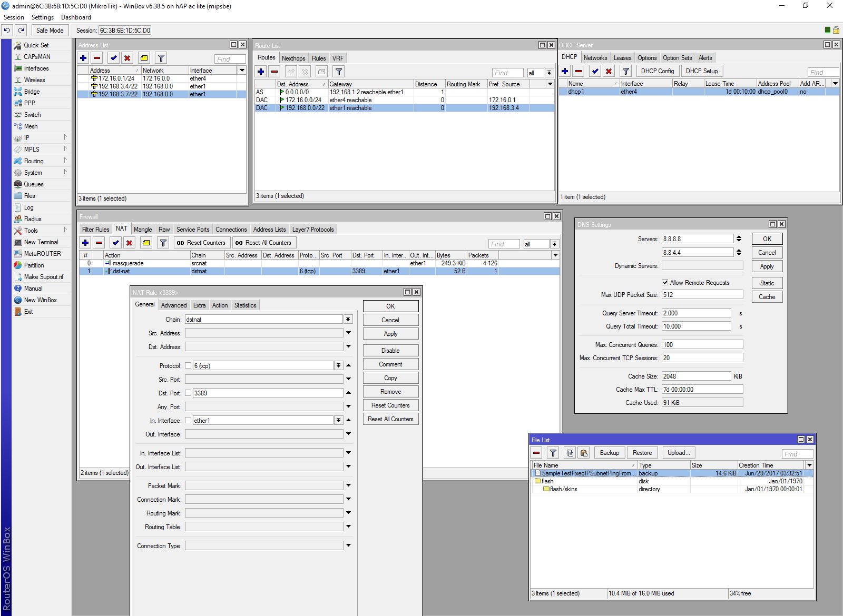Viewport: 843px width, 616px height.
Task: Click Backup button in File List
Action: tap(610, 453)
